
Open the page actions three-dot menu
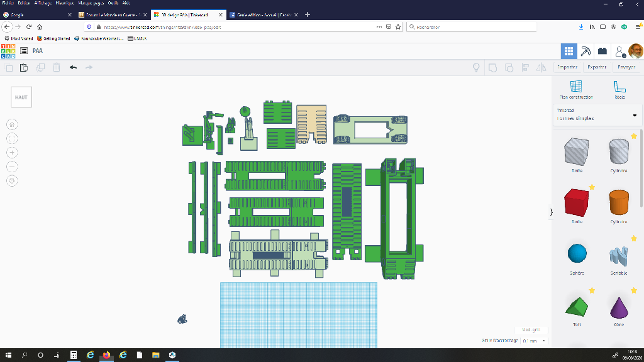coord(379,27)
